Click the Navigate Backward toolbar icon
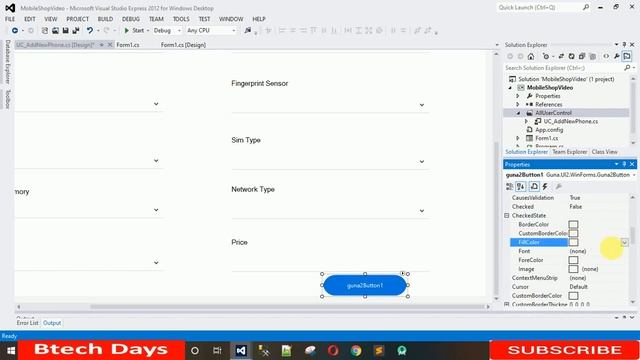 (x=15, y=31)
